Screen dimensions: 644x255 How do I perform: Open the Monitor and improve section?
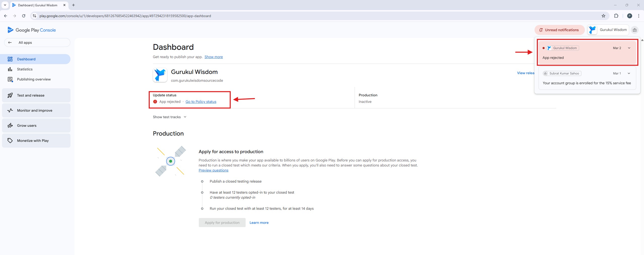35,110
